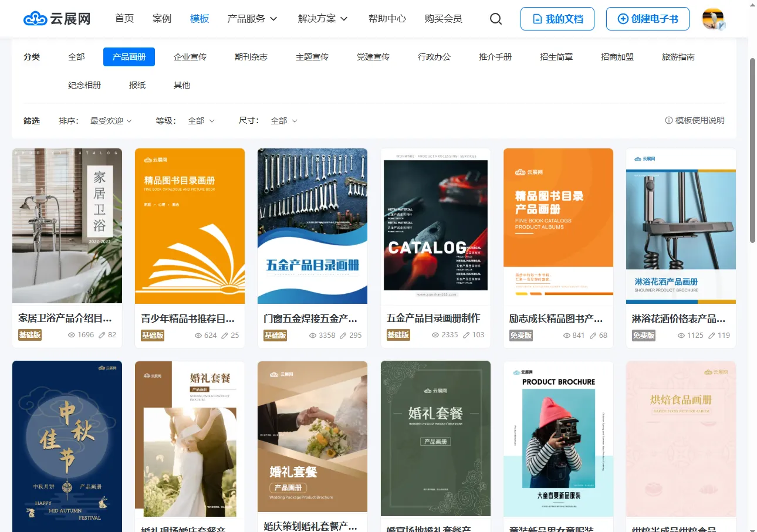Select 旅游指南 category
Viewport: 757px width, 532px height.
click(x=678, y=57)
